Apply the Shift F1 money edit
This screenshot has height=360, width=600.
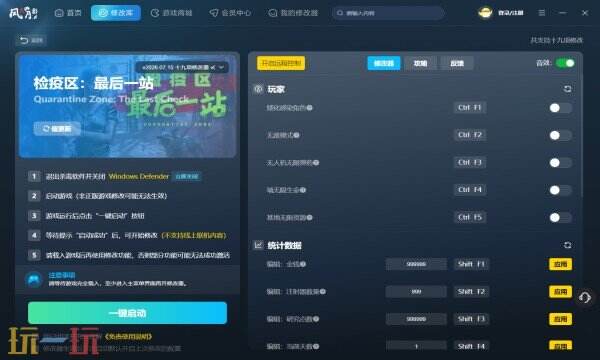561,264
